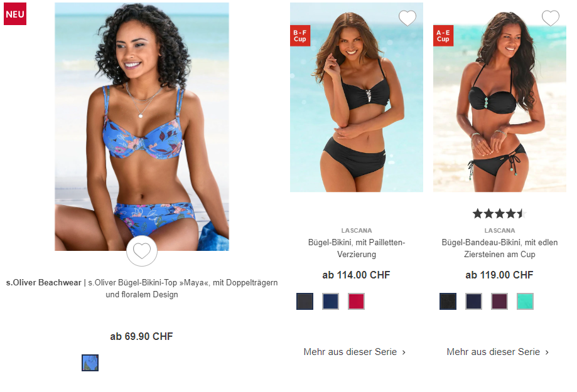Pick the blue floral swatch for Maya top
The image size is (577, 392).
(x=90, y=363)
